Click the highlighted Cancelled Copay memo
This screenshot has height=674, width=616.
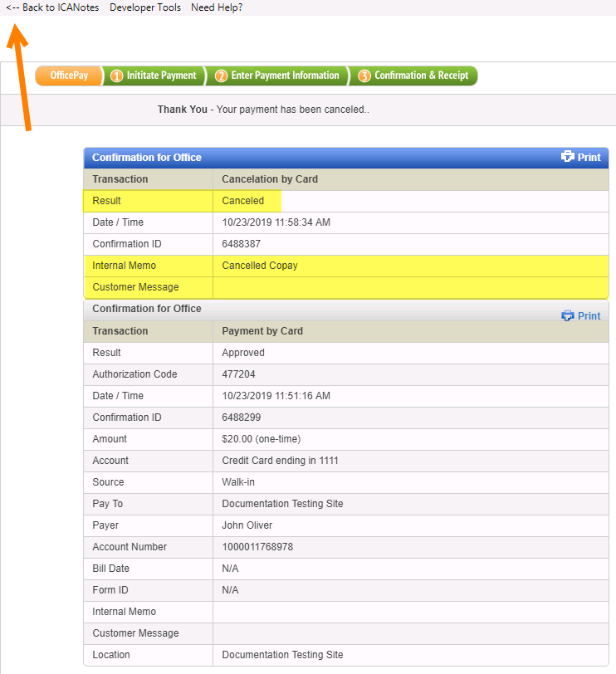(259, 266)
